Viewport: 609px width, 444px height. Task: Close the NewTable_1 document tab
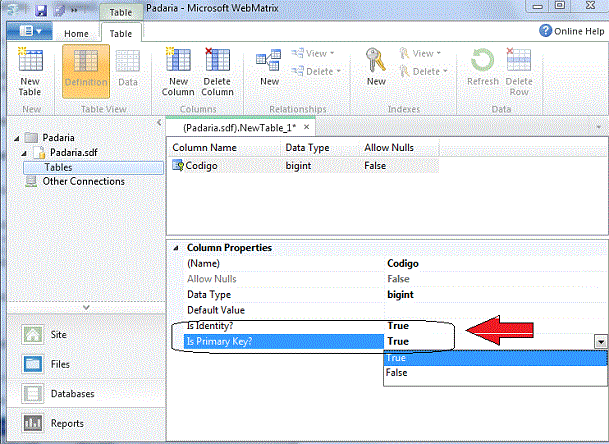(306, 127)
